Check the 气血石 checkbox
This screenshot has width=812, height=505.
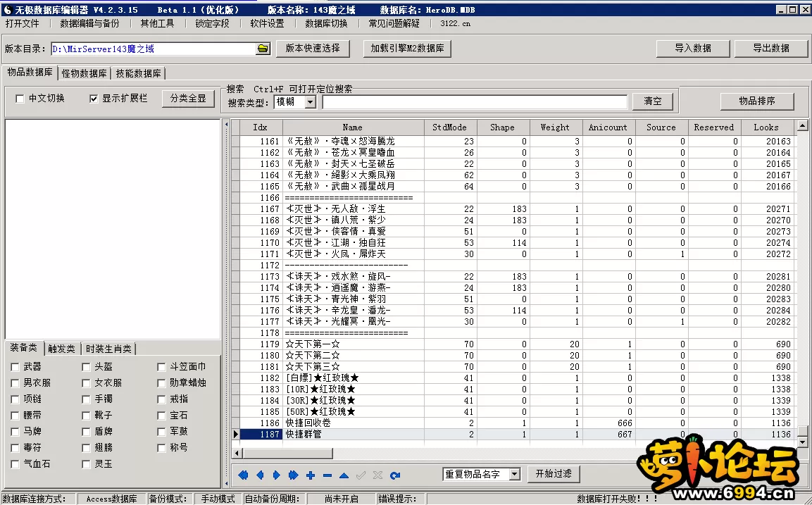(x=15, y=464)
